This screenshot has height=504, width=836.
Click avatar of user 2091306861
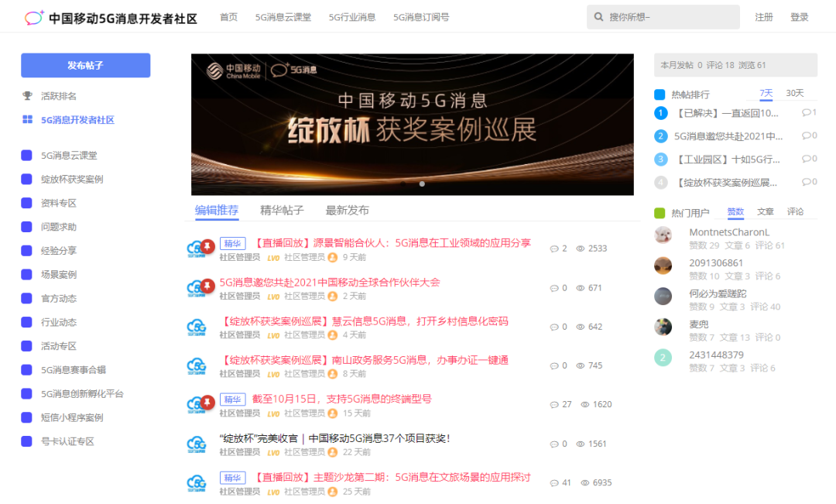point(663,266)
